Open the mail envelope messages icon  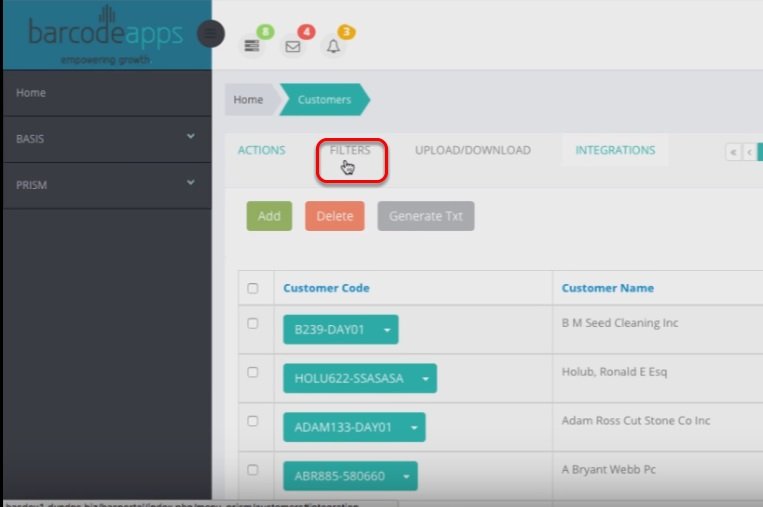click(292, 46)
